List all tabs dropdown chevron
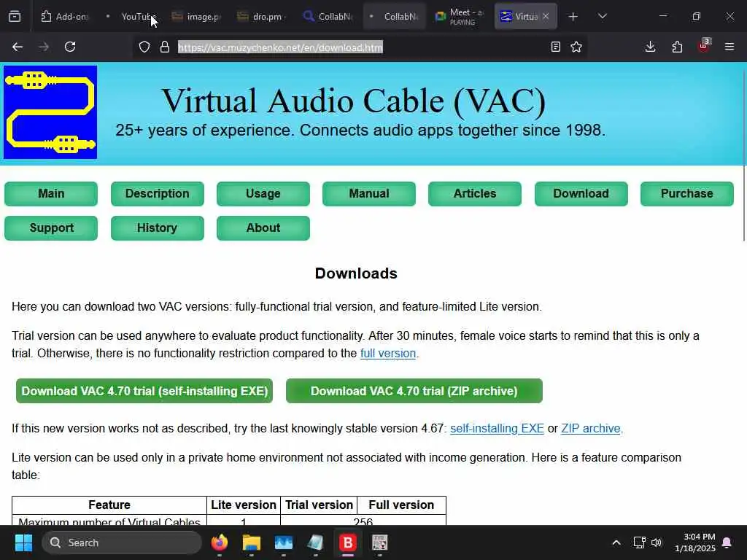Viewport: 747px width, 560px height. pos(602,17)
